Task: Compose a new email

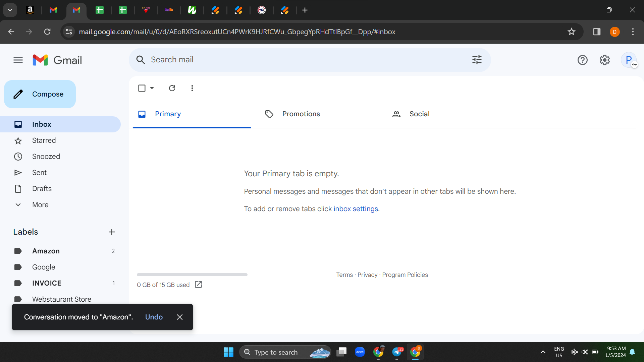Action: pos(40,94)
